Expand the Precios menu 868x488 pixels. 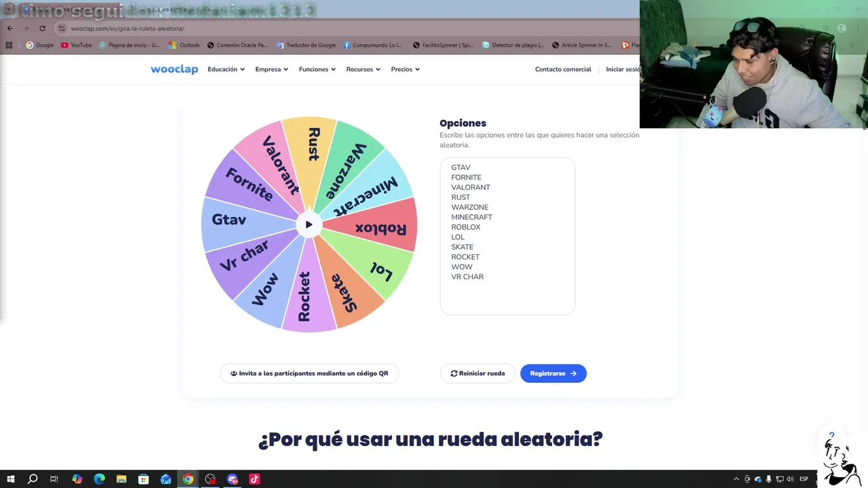click(406, 69)
